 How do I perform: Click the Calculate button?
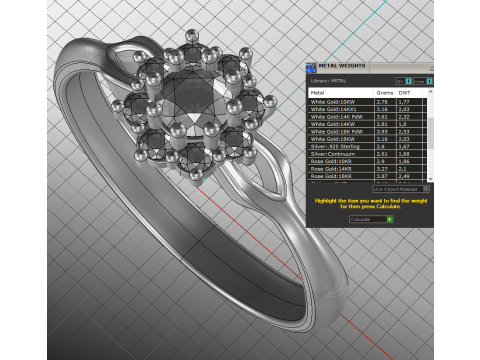click(x=371, y=219)
